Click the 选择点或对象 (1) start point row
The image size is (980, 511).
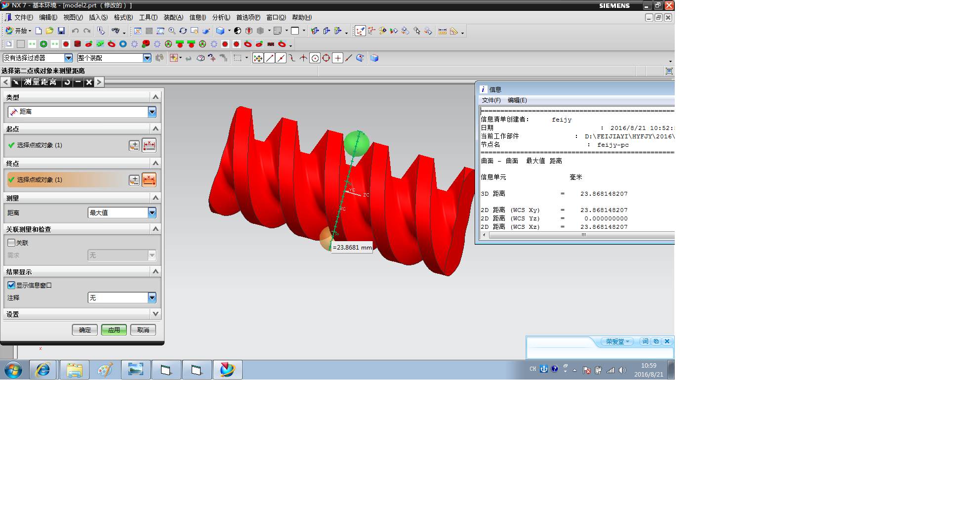pyautogui.click(x=67, y=145)
